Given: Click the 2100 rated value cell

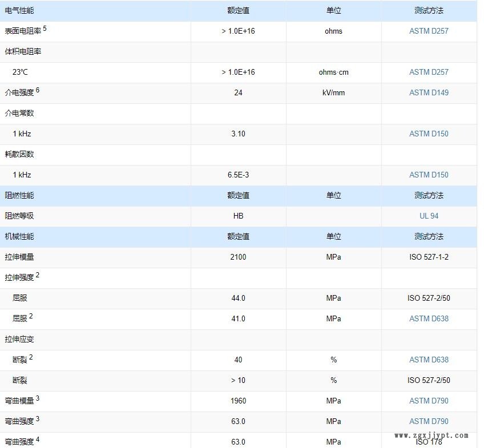Looking at the screenshot, I should coord(238,257).
